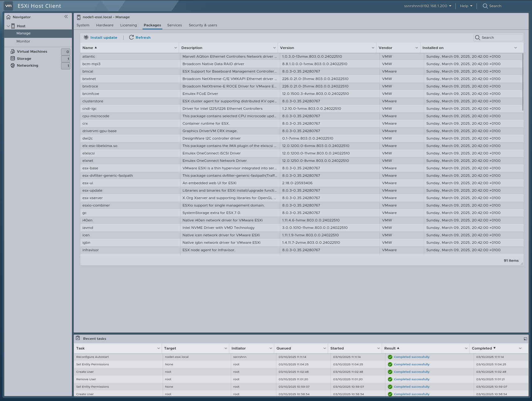The height and width of the screenshot is (401, 532).
Task: Open the Vendor column dropdown
Action: (417, 48)
